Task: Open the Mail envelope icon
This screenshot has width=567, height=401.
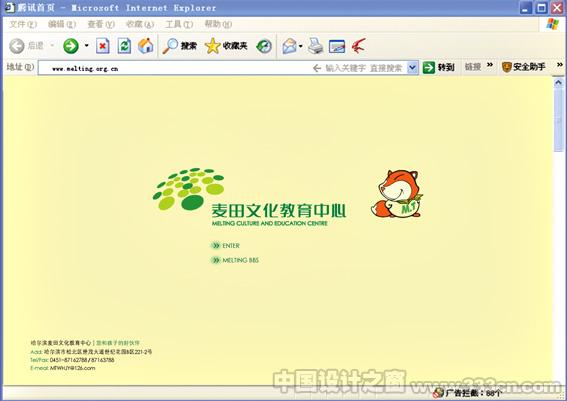Action: click(290, 46)
